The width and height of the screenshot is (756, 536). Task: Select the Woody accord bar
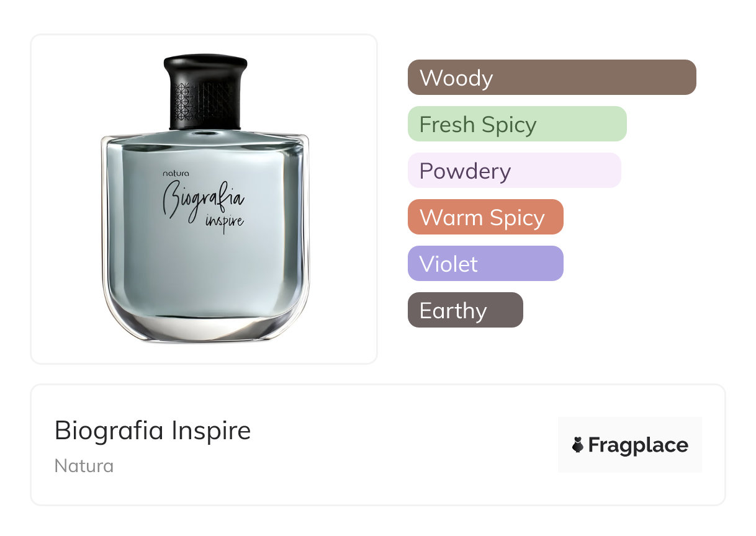pyautogui.click(x=552, y=78)
